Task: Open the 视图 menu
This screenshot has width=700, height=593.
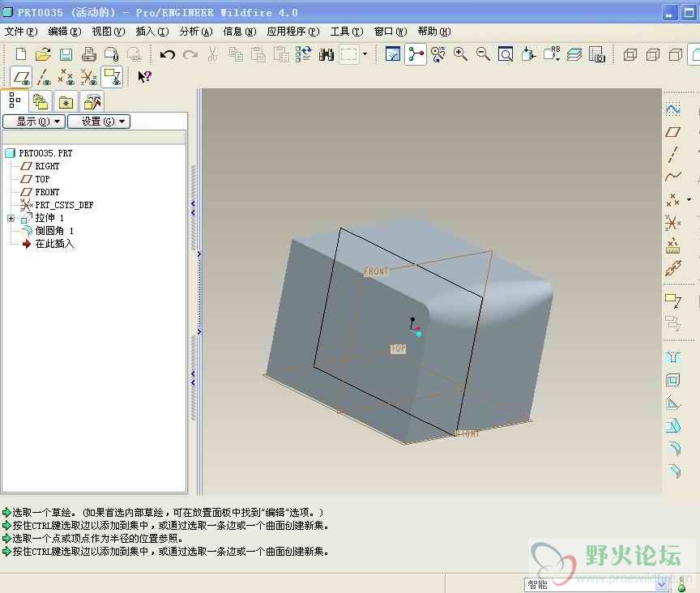Action: tap(109, 32)
